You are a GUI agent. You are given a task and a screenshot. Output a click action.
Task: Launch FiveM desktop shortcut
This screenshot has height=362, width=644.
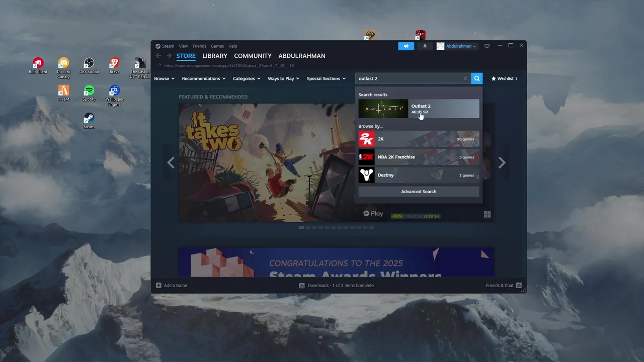point(63,93)
